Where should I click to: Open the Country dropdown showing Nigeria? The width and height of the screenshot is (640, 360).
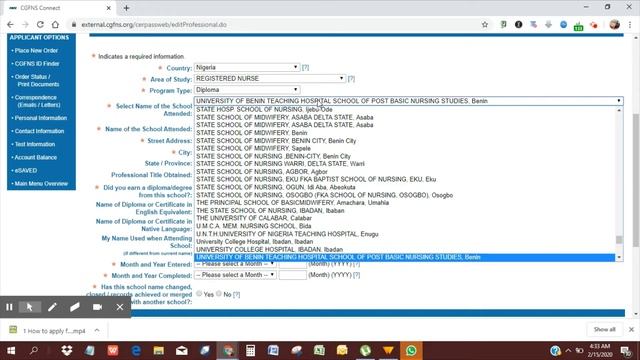pos(247,67)
